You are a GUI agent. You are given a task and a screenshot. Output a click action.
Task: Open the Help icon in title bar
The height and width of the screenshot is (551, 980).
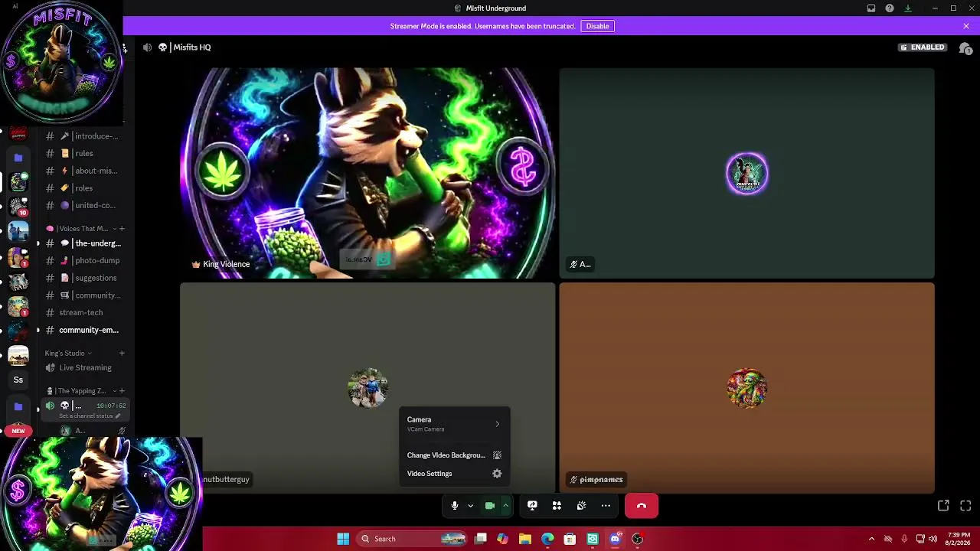[890, 8]
